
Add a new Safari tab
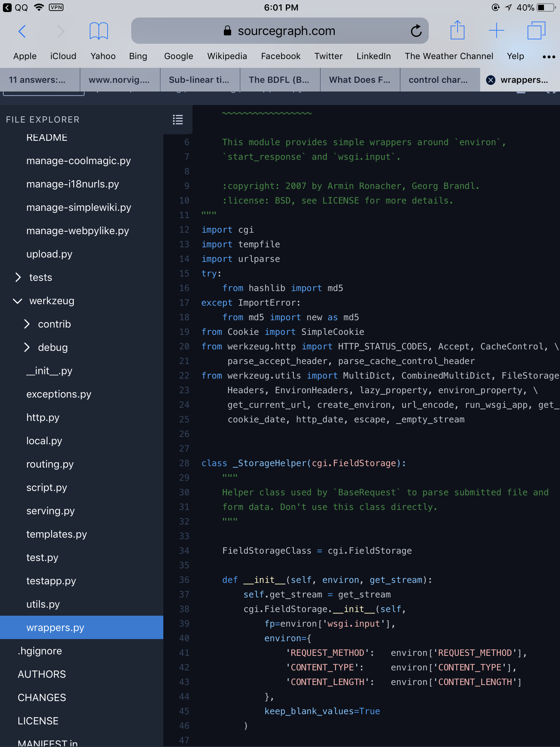tap(496, 30)
